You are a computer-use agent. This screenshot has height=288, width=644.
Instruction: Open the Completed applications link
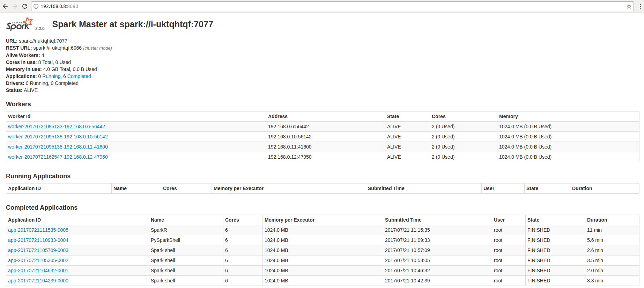tap(79, 76)
